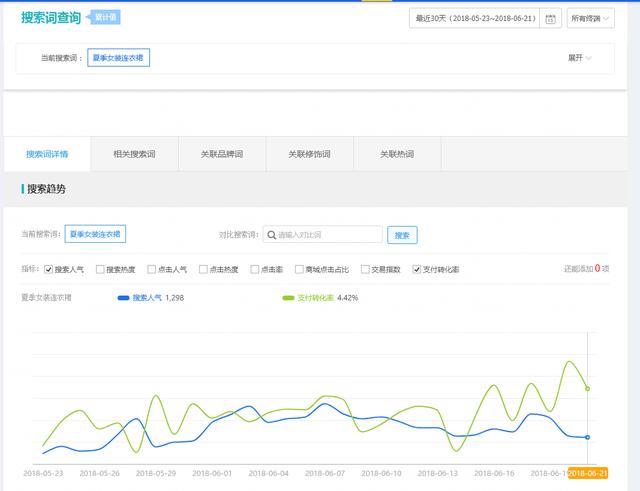Uncheck the 支付转化率 indicator checkbox
640x491 pixels.
(416, 269)
